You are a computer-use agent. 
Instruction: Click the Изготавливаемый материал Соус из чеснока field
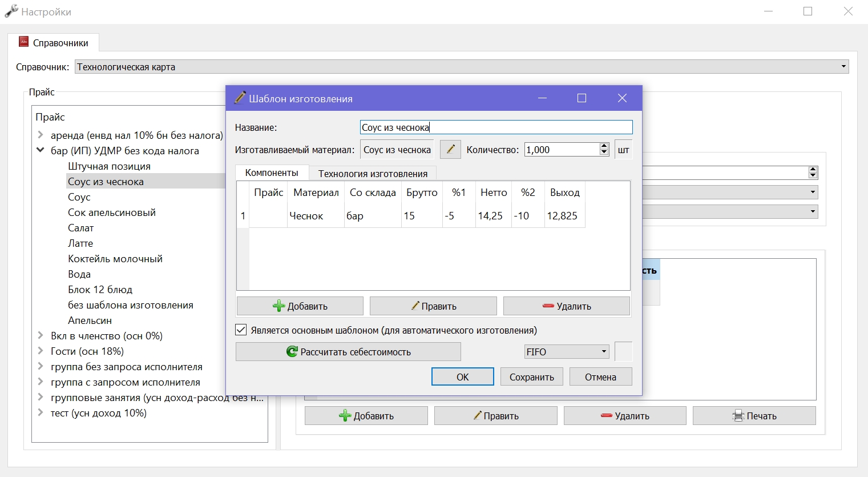[397, 150]
